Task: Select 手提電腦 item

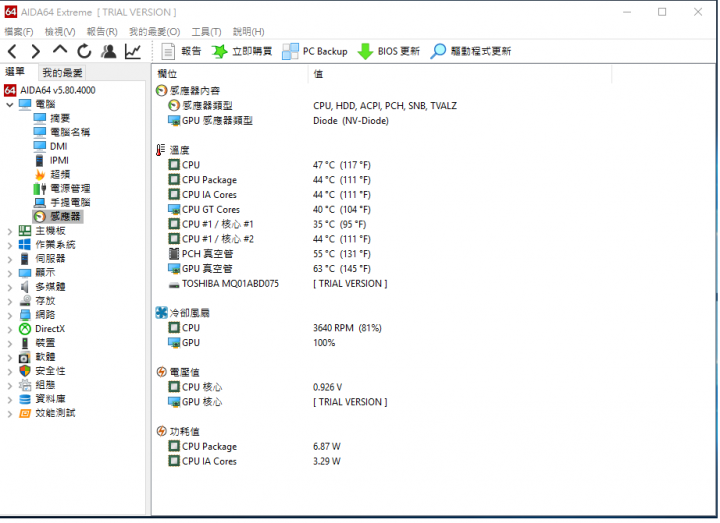Action: [x=62, y=202]
